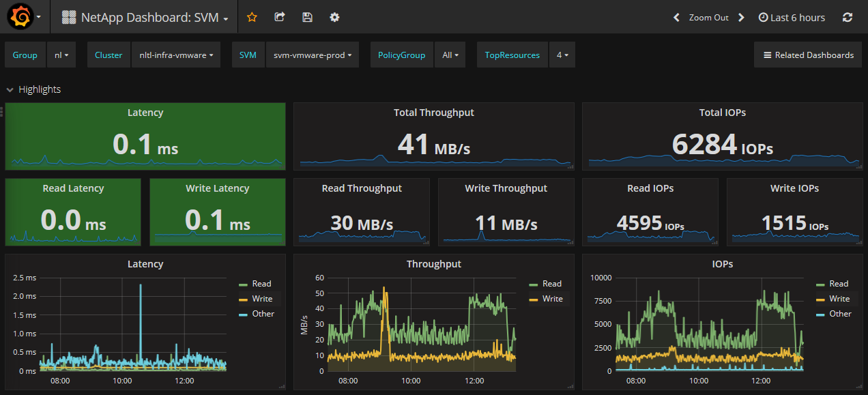The width and height of the screenshot is (868, 395).
Task: Open the Cluster nltl-infra-vmware dropdown
Action: pos(175,55)
